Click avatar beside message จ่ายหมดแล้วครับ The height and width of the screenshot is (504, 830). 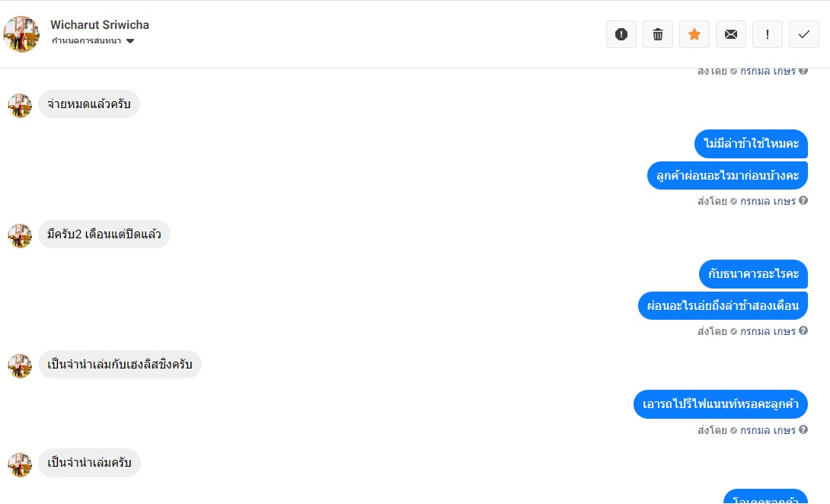[x=20, y=105]
